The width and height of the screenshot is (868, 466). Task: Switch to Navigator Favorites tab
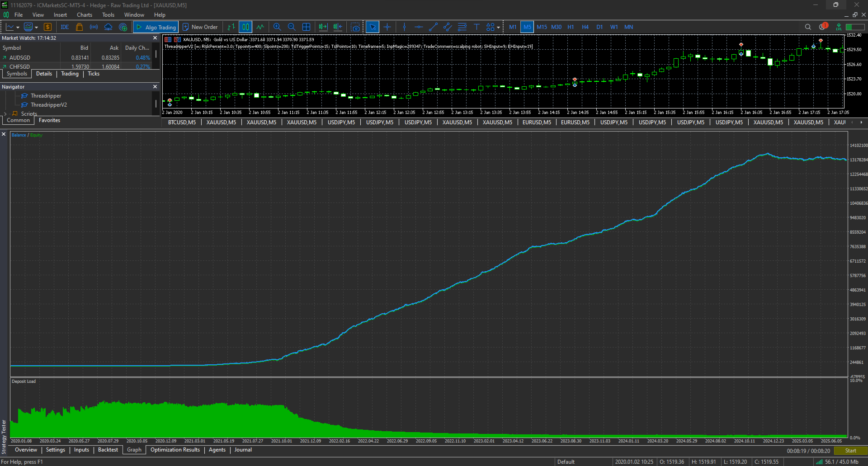tap(49, 120)
